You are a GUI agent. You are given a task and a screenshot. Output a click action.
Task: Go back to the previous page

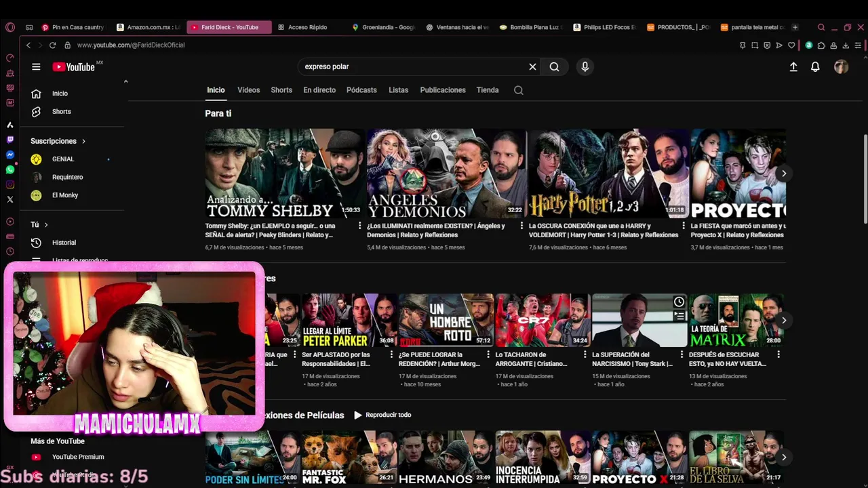(28, 45)
